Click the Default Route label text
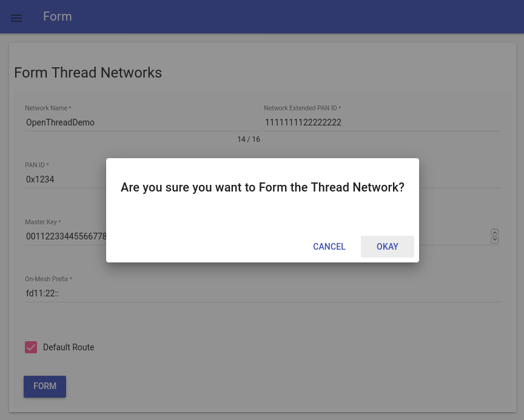This screenshot has height=420, width=524. click(x=69, y=347)
